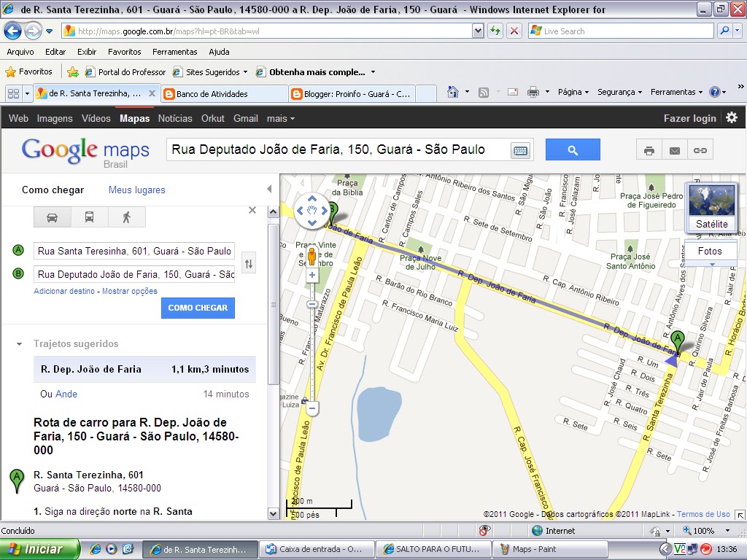This screenshot has width=747, height=560.
Task: Click the Stop loading red X icon
Action: click(514, 31)
